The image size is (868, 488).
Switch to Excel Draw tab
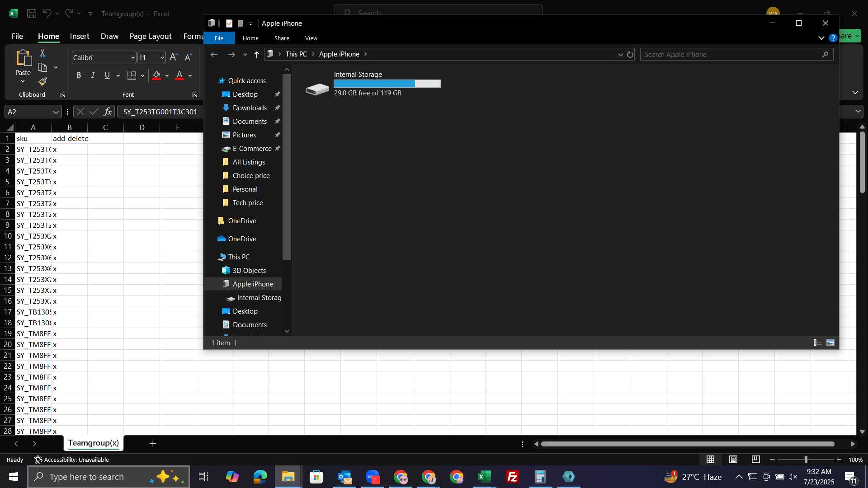[x=109, y=36]
